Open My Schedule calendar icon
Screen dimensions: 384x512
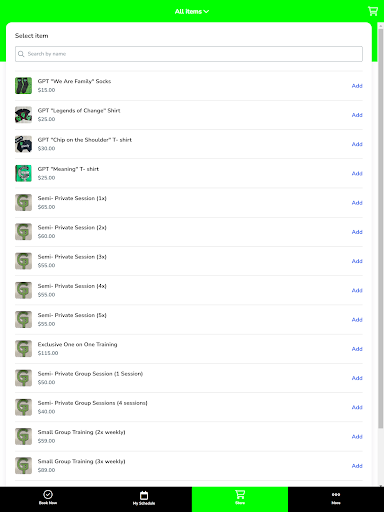click(144, 495)
